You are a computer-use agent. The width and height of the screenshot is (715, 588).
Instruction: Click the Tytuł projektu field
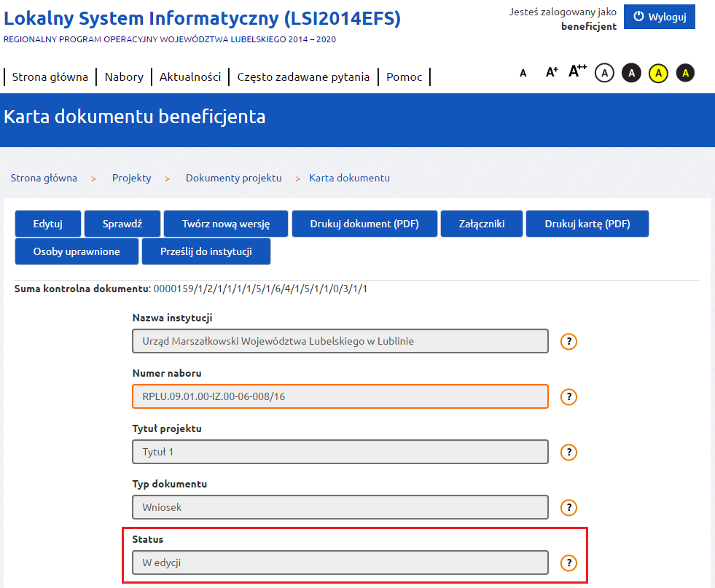click(x=340, y=452)
